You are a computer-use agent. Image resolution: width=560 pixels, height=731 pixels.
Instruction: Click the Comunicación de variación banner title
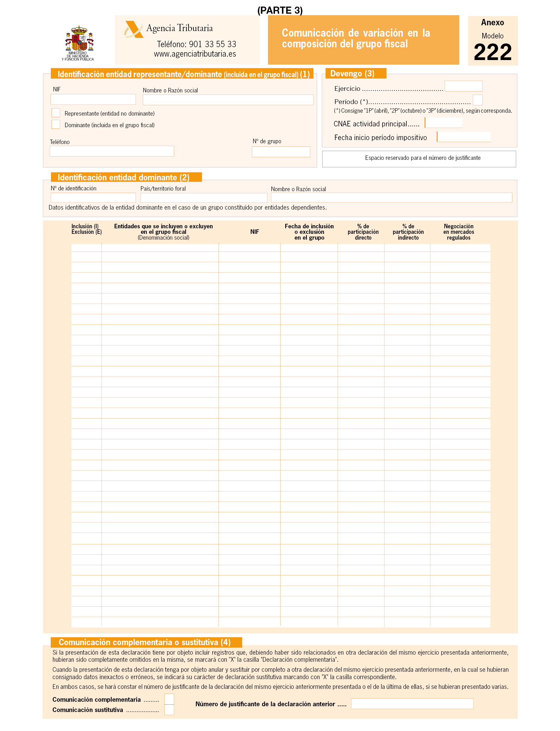pyautogui.click(x=356, y=38)
